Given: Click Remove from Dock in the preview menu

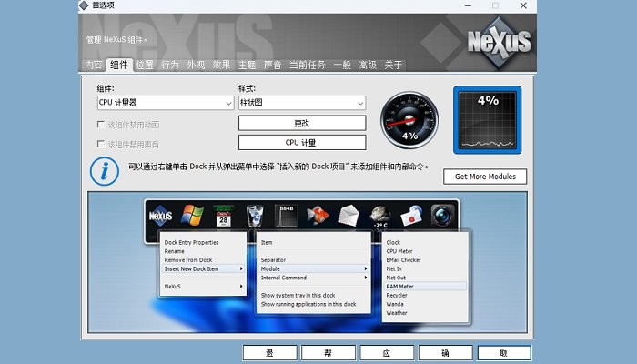Looking at the screenshot, I should (x=188, y=260).
